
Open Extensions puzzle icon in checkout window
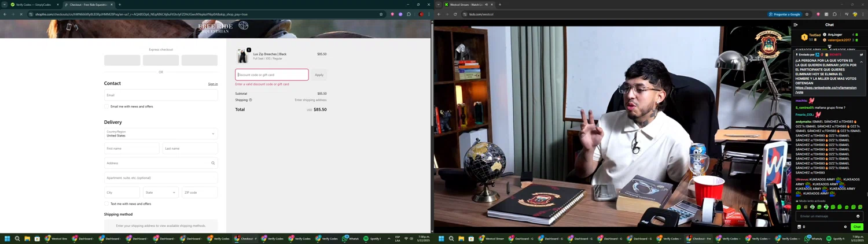[x=409, y=14]
